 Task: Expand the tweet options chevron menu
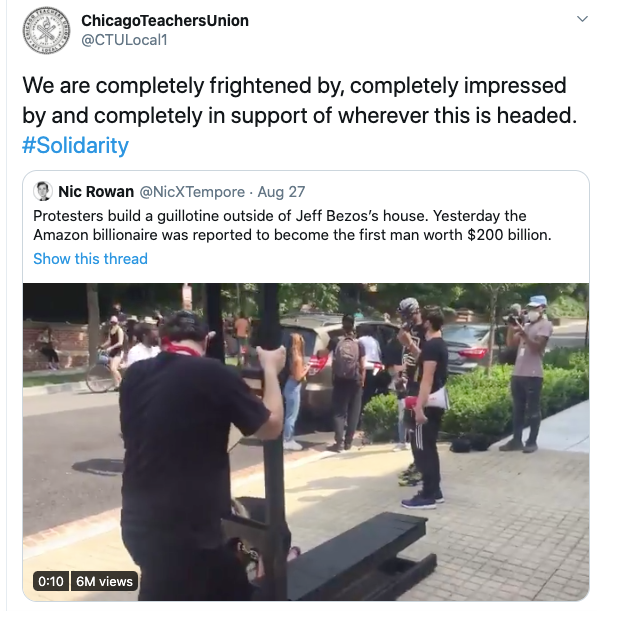582,19
